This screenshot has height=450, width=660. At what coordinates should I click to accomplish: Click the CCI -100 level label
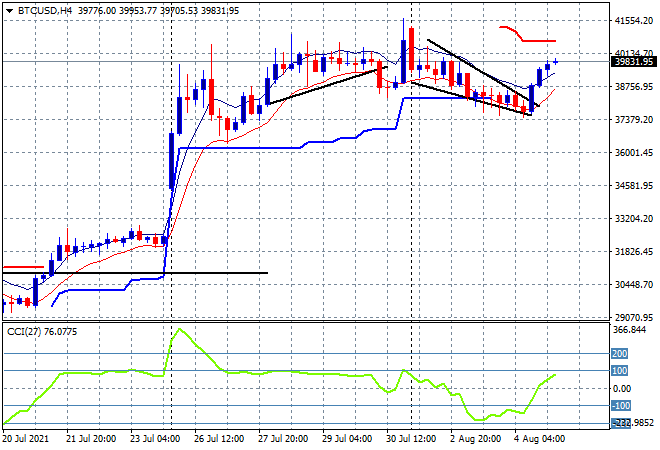(621, 406)
